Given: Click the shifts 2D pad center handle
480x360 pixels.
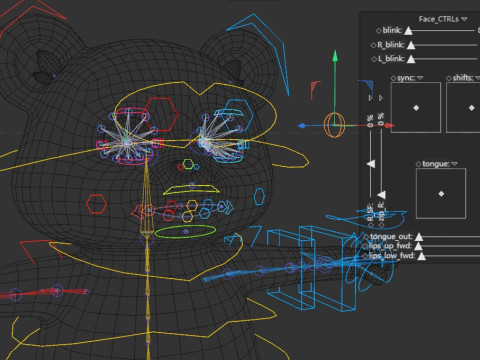Looking at the screenshot, I should pyautogui.click(x=471, y=108).
